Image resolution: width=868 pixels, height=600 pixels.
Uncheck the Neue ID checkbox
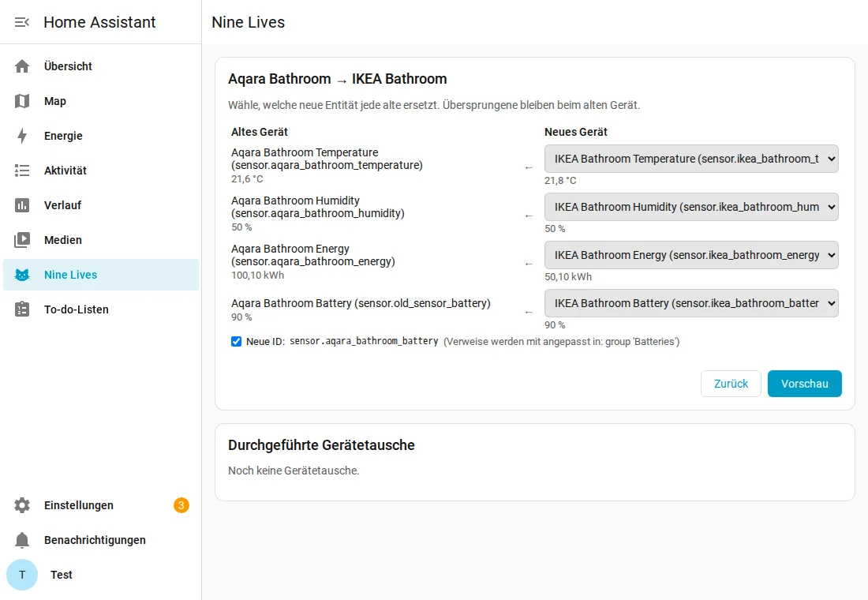tap(237, 341)
